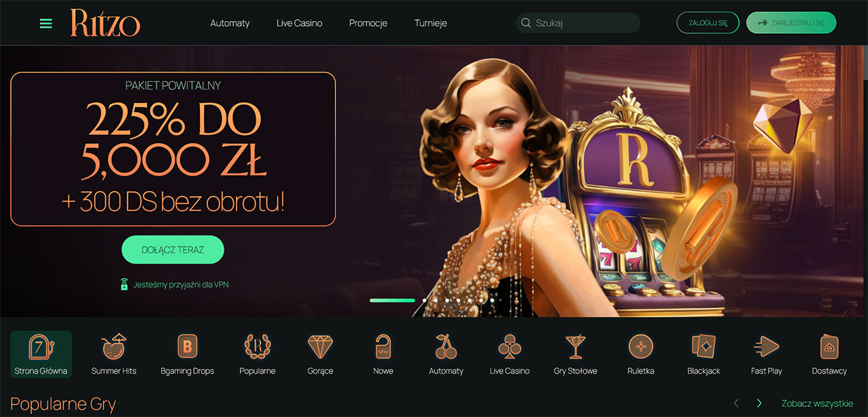Select the Nowe door-hanger icon
Viewport: 868px width, 417px height.
(x=383, y=346)
